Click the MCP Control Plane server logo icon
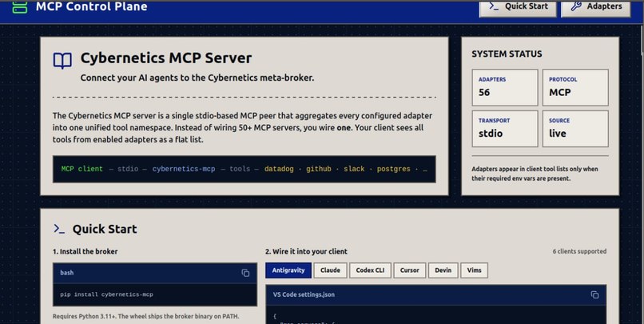Viewport: 644px width, 324px height. (x=20, y=6)
